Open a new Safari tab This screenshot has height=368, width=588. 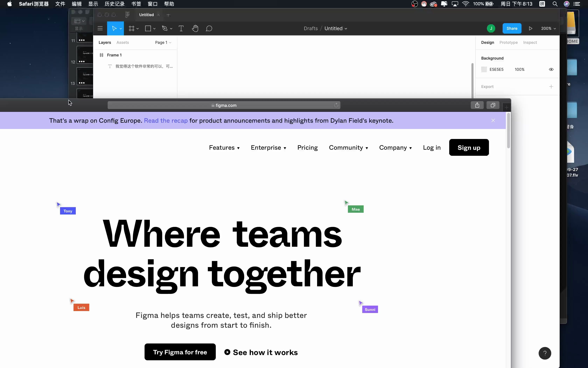click(506, 107)
